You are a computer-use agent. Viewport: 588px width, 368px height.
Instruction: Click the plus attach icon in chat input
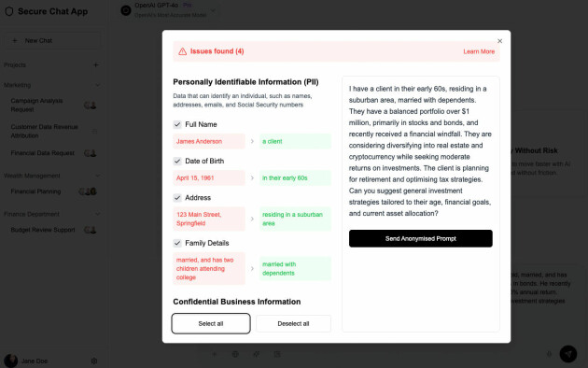click(x=214, y=354)
